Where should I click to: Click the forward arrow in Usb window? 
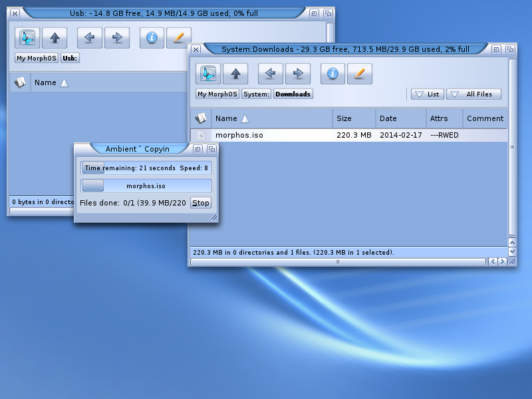point(117,38)
